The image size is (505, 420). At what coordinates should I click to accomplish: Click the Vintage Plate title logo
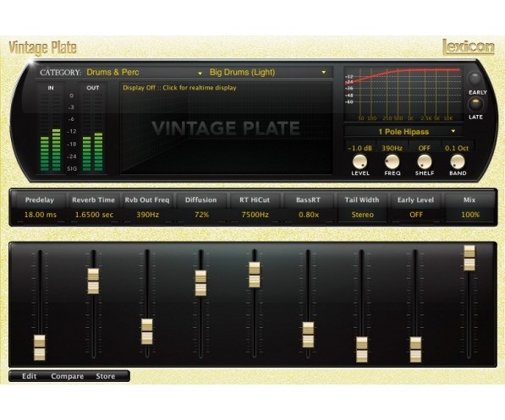coord(42,48)
